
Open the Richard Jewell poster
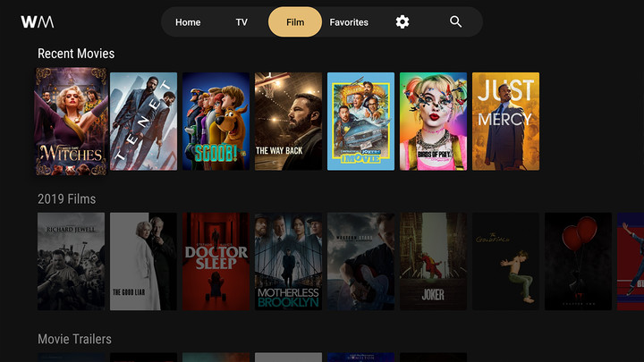[71, 261]
